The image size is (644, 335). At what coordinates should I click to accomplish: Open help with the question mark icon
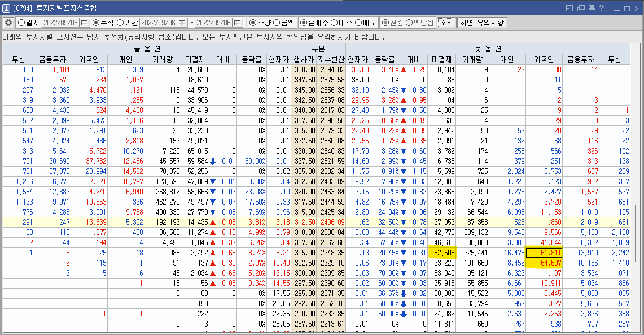point(602,8)
